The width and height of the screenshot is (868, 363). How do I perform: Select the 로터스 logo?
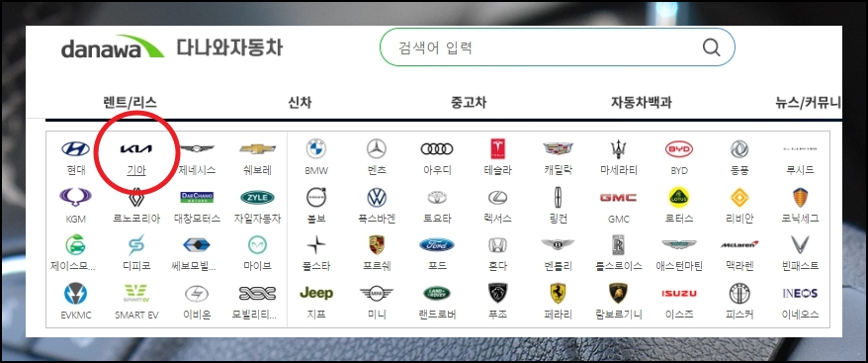click(678, 197)
